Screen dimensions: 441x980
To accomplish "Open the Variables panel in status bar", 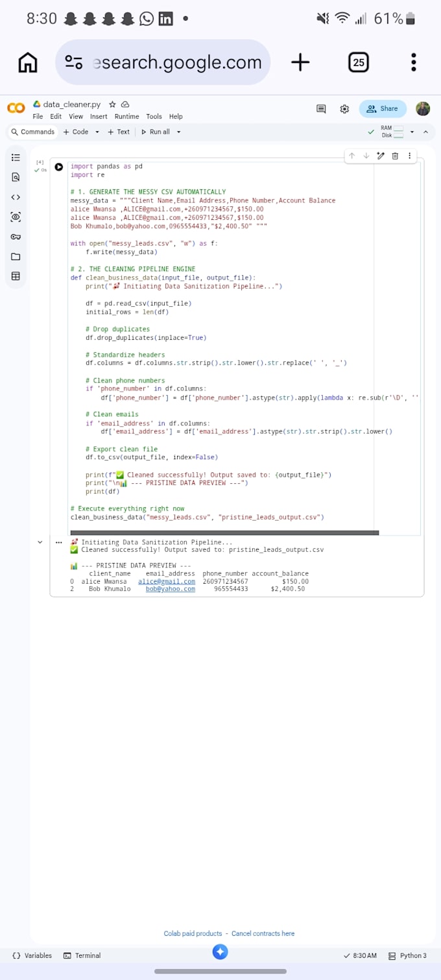I will (x=32, y=955).
